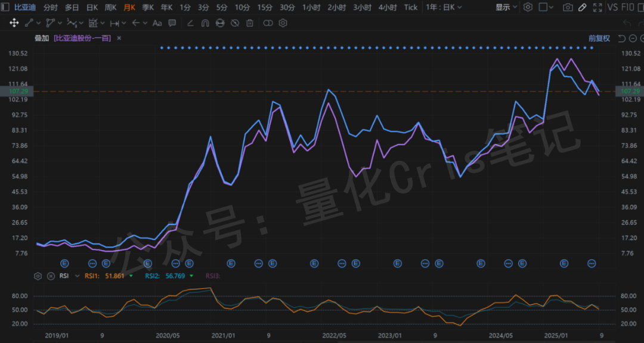Switch to 多日 multi-day tab
Viewport: 644px width, 343px height.
coord(72,7)
